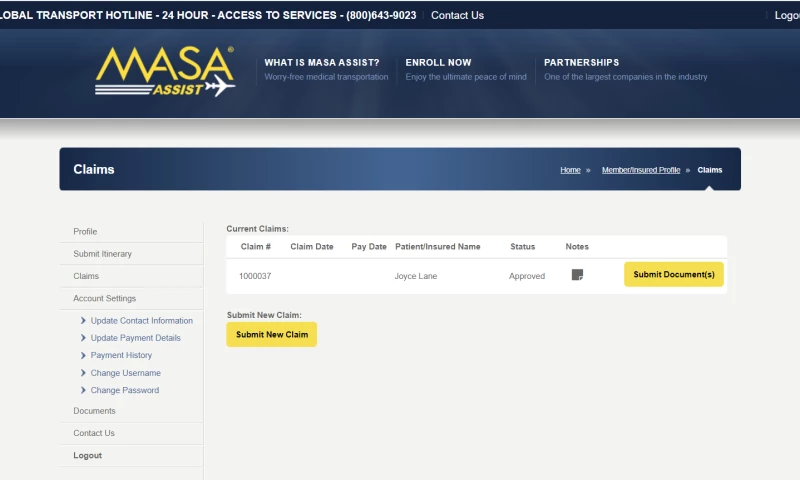Image resolution: width=800 pixels, height=480 pixels.
Task: Click Notes column header
Action: (577, 246)
